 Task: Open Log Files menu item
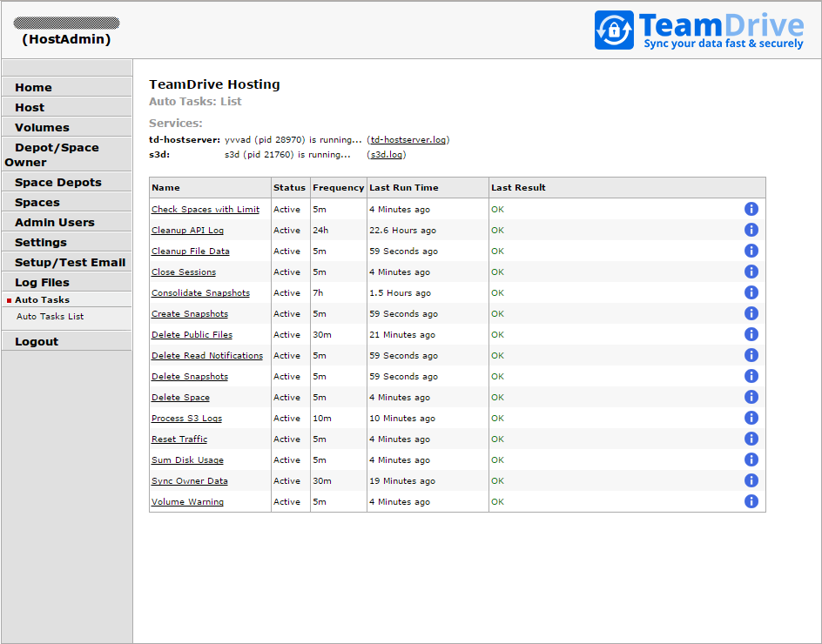click(x=66, y=282)
